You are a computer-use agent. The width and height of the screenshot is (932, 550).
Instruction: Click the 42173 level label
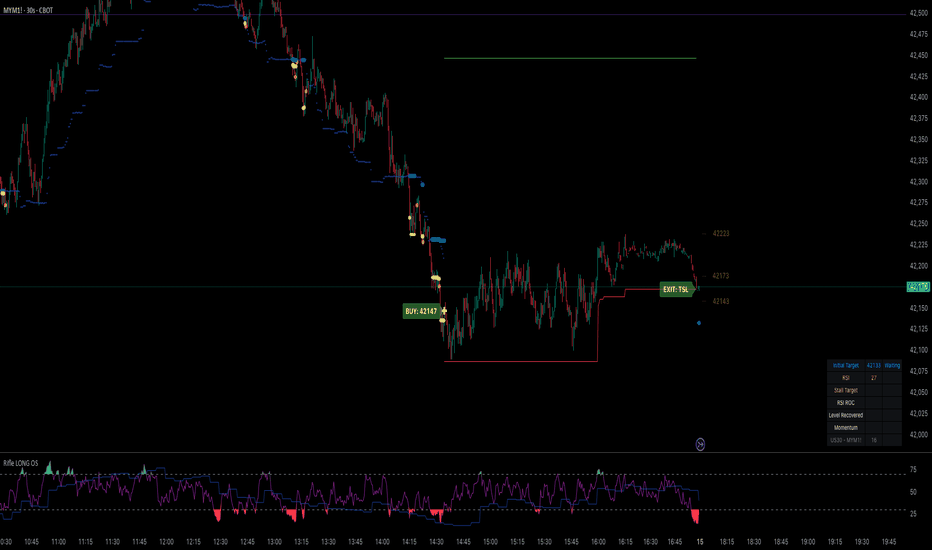[x=720, y=276]
